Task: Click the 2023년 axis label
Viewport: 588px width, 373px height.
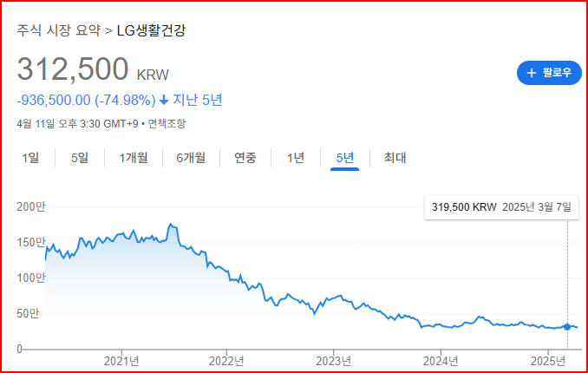Action: pyautogui.click(x=333, y=362)
